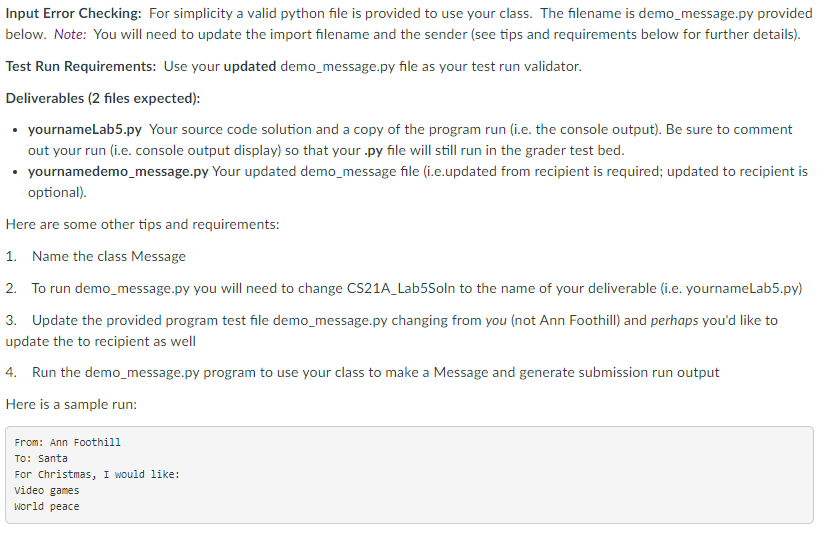This screenshot has width=830, height=544.
Task: Click the 'Video games' output line
Action: pyautogui.click(x=47, y=490)
